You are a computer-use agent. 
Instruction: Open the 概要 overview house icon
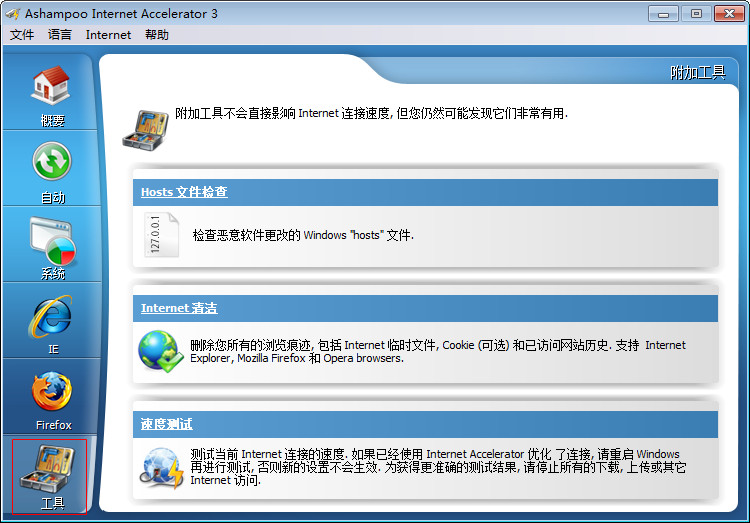pos(51,86)
